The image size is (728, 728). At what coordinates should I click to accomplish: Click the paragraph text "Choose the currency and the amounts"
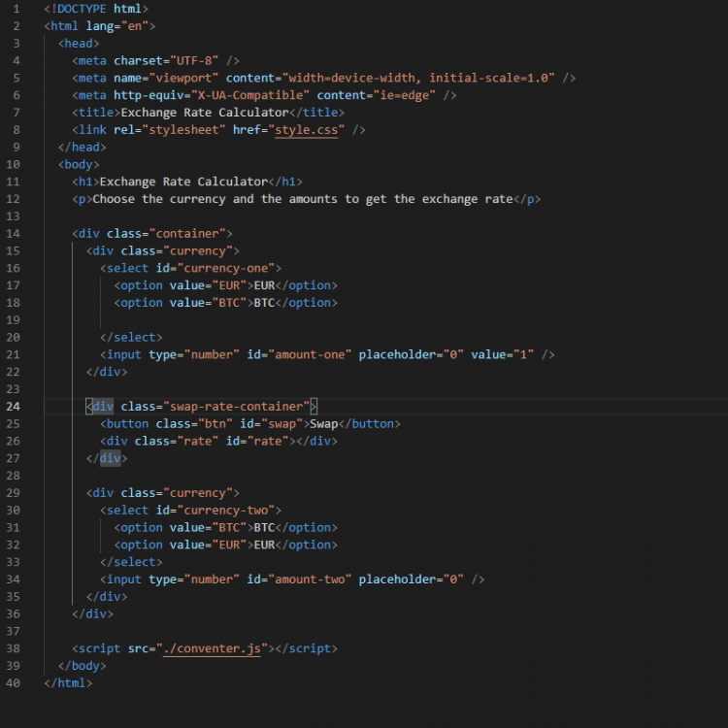[215, 199]
